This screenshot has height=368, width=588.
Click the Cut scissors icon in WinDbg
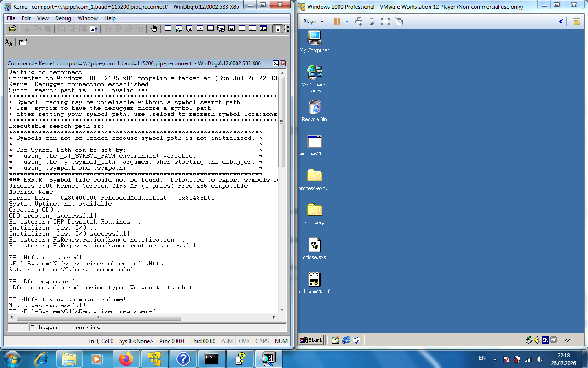[x=27, y=29]
